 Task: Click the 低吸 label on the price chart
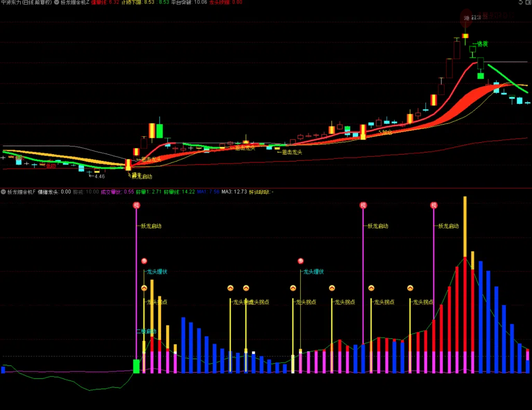pyautogui.click(x=51, y=166)
